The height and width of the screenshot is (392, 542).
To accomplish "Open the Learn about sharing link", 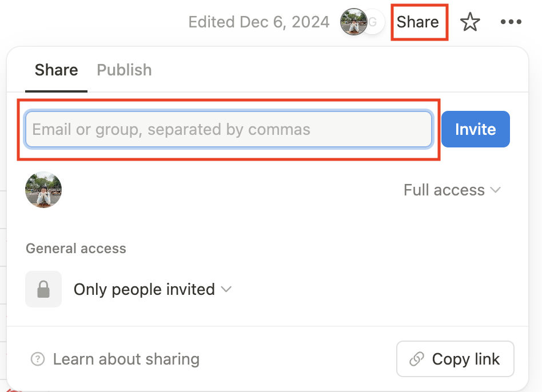I will click(126, 359).
